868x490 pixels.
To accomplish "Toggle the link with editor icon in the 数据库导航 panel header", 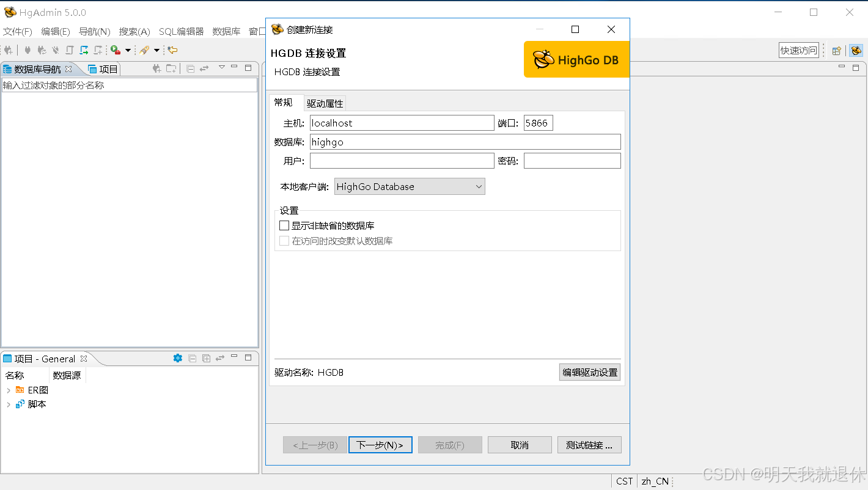I will [x=204, y=68].
